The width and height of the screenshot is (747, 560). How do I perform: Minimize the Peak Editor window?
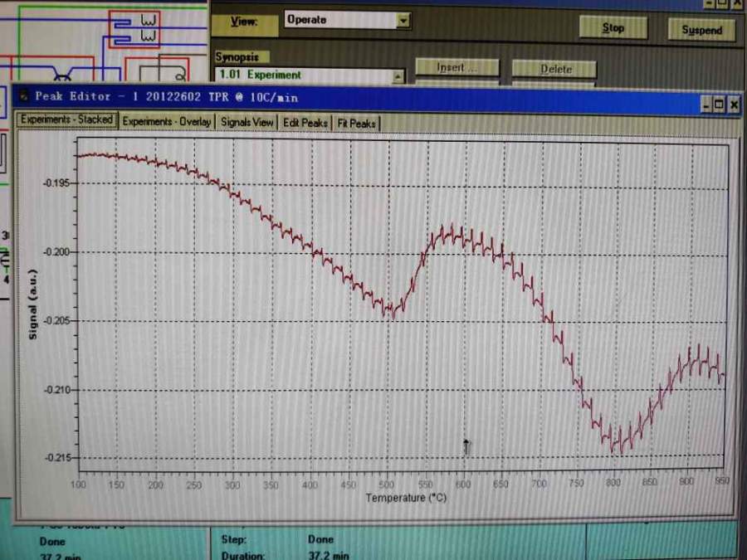[705, 105]
